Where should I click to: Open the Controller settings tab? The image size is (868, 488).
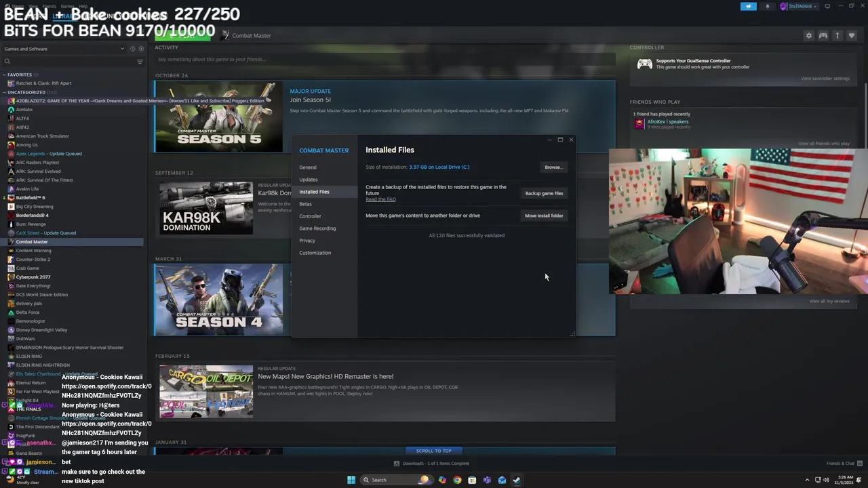tap(311, 216)
